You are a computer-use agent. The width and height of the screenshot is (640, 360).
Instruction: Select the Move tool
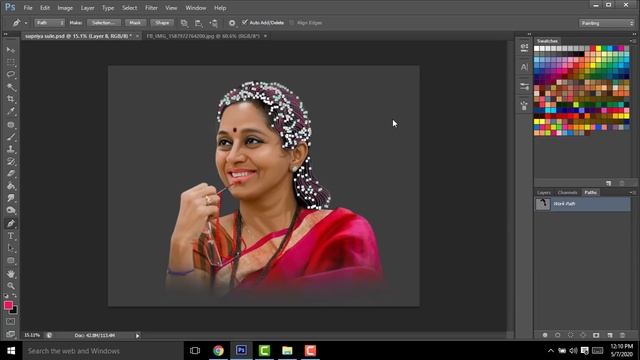11,50
